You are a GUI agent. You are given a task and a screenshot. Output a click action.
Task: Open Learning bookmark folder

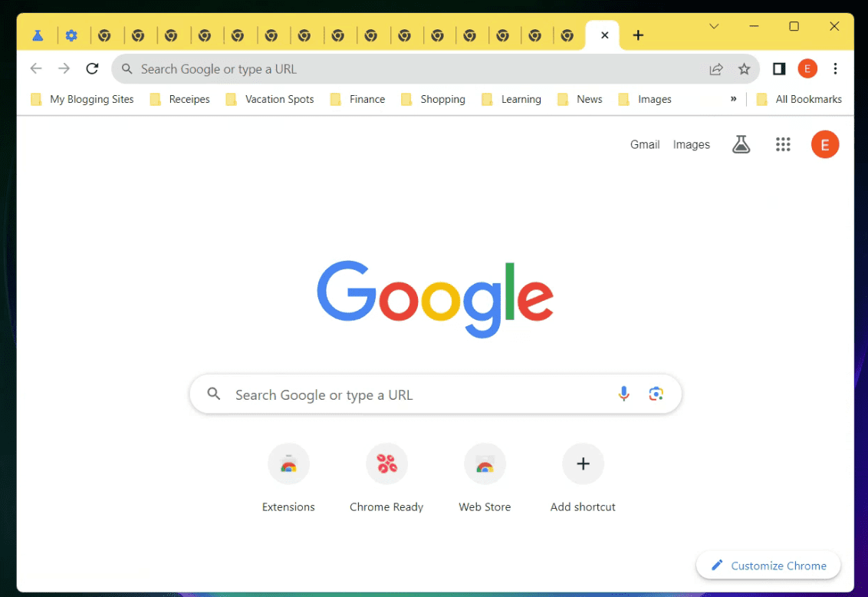pyautogui.click(x=511, y=100)
